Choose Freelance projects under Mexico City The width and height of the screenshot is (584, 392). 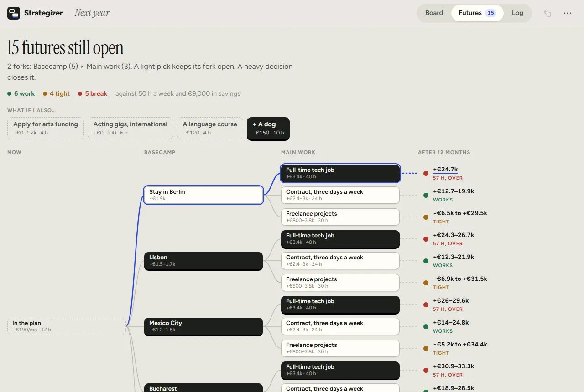click(x=340, y=348)
